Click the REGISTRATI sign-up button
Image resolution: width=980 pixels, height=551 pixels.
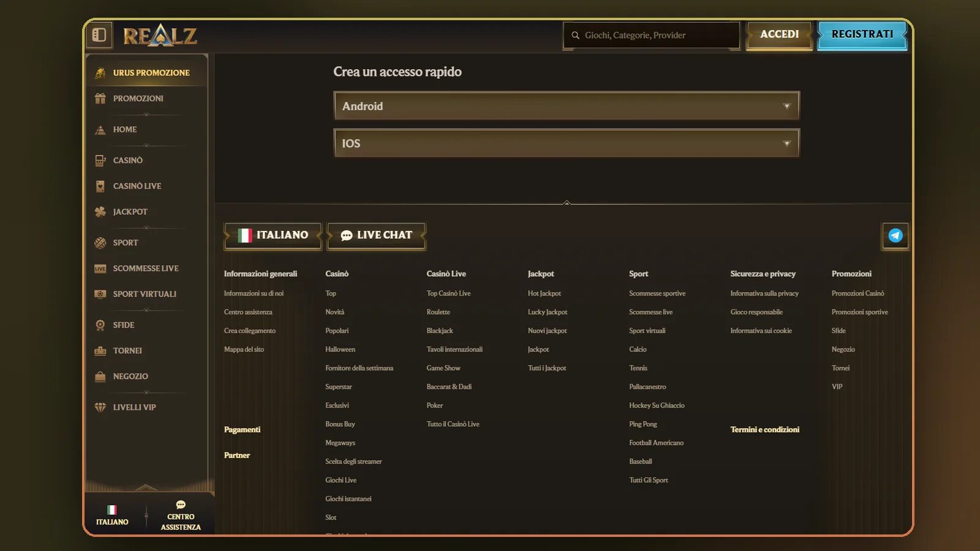(862, 35)
